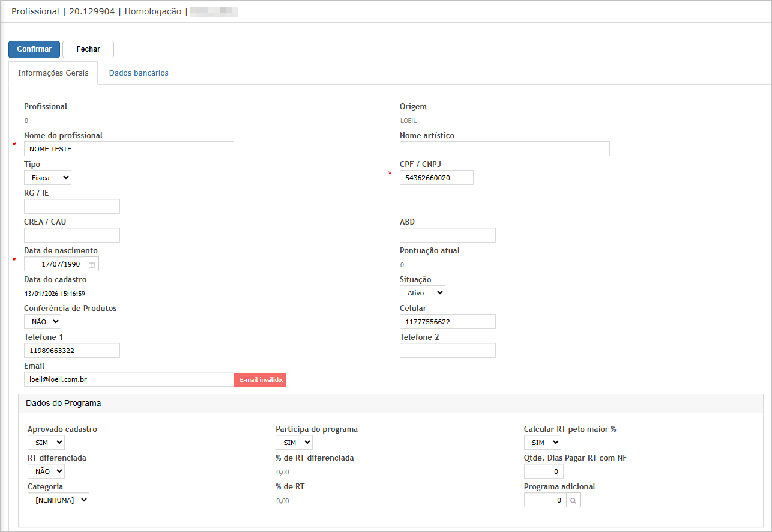Expand the Categoria dropdown showing [NENHUMA]
The image size is (772, 532).
click(x=58, y=500)
